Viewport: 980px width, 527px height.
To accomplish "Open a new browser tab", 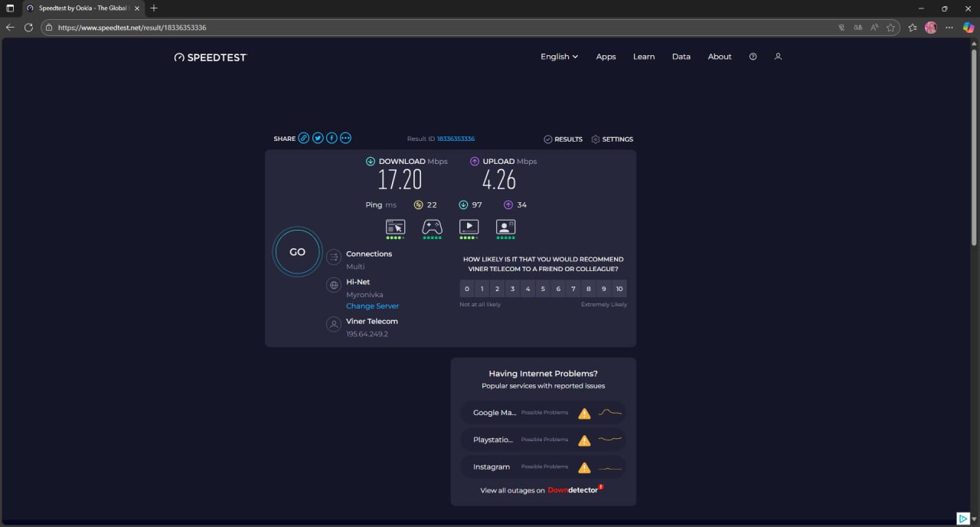I will (x=154, y=8).
